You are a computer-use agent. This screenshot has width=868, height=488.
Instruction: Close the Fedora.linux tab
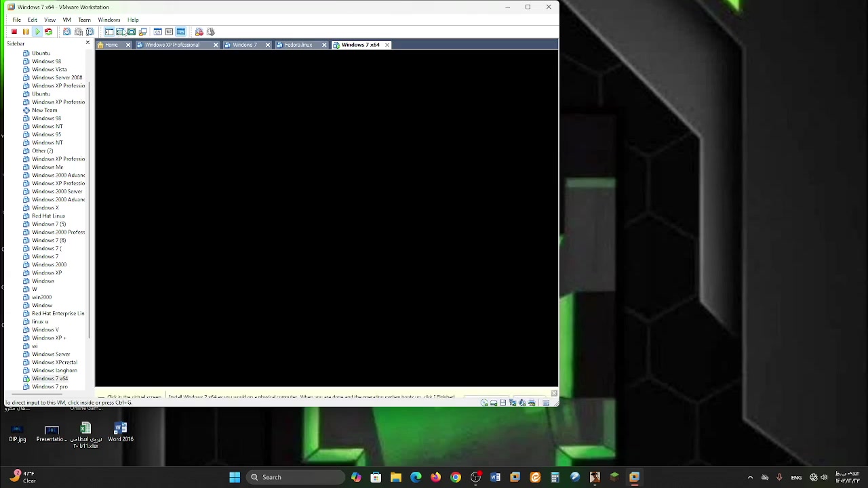(x=324, y=45)
